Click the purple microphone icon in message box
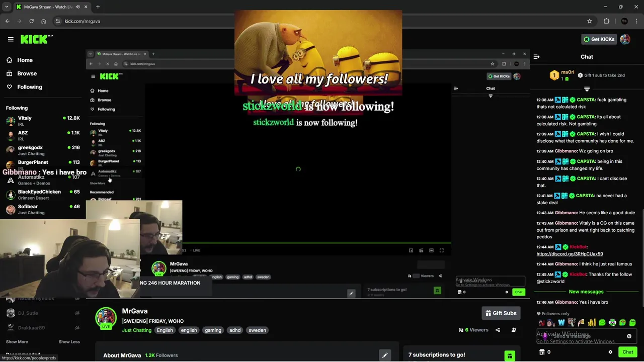Image resolution: width=644 pixels, height=362 pixels. (x=545, y=336)
